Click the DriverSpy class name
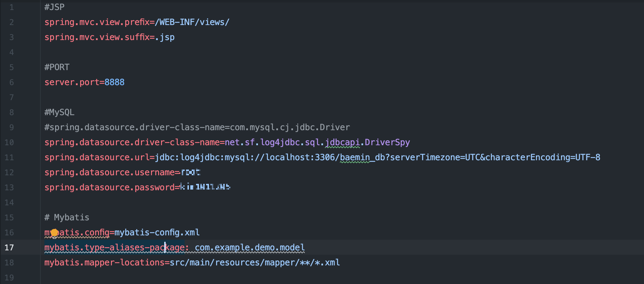Image resolution: width=644 pixels, height=284 pixels. coord(387,142)
